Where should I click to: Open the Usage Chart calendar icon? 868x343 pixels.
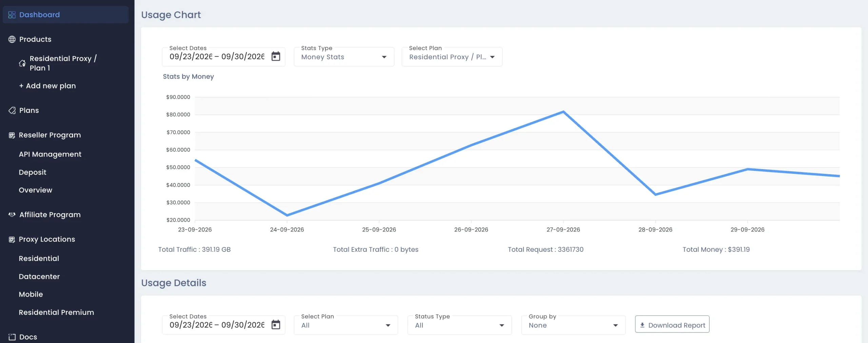point(276,56)
